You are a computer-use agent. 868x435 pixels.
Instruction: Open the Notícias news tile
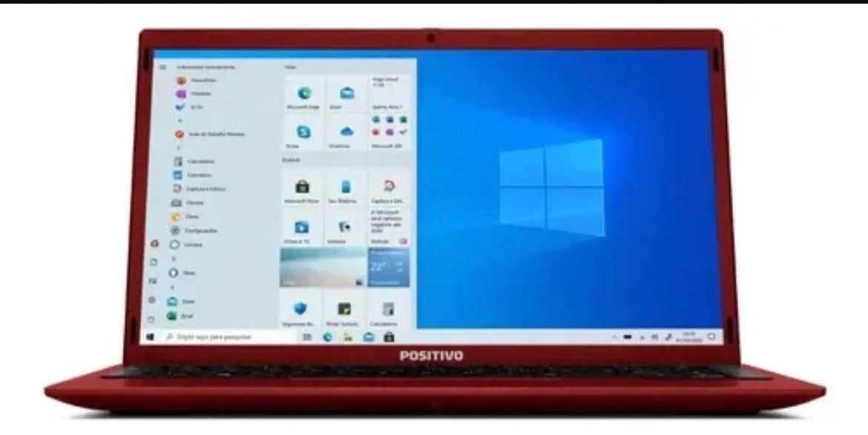(389, 228)
